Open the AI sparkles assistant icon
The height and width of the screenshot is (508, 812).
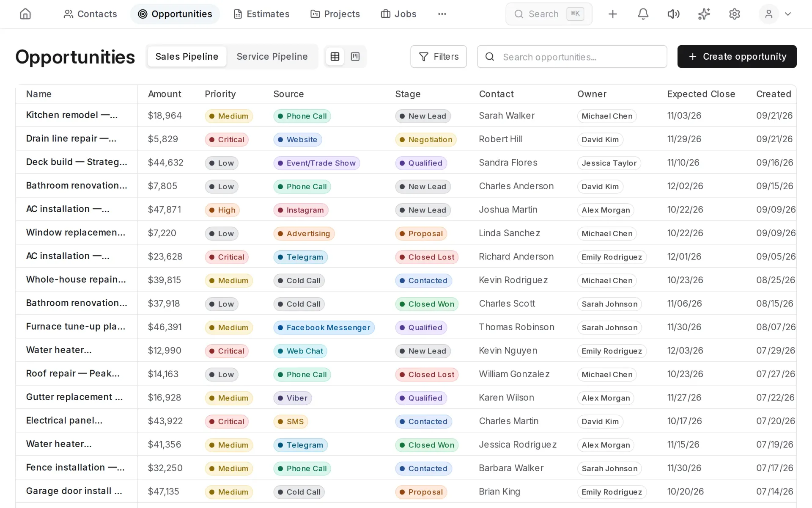704,14
